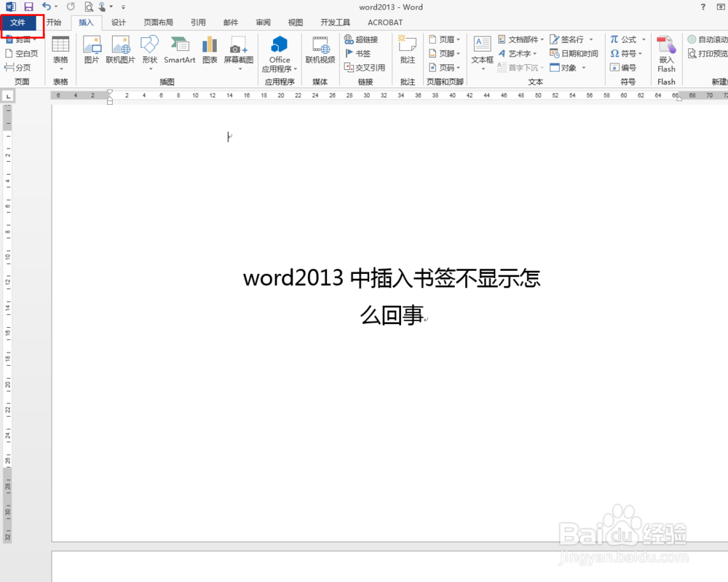Click the 打印预览 print preview button in ribbon
728x582 pixels.
(707, 53)
